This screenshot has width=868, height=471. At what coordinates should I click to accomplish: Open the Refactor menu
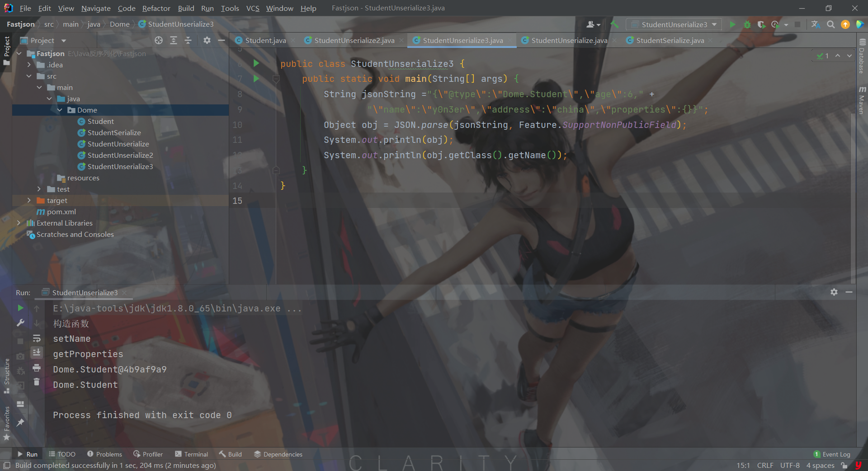tap(156, 8)
